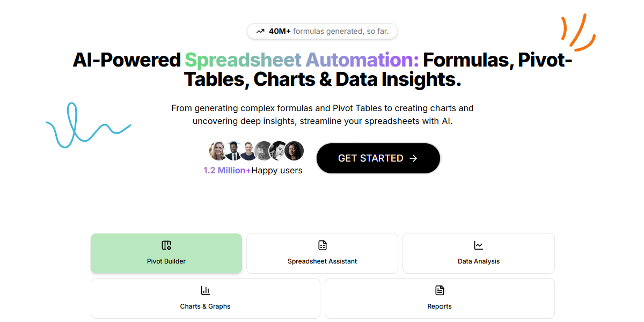Click the Spreadsheet Assistant document icon
644x322 pixels.
322,245
